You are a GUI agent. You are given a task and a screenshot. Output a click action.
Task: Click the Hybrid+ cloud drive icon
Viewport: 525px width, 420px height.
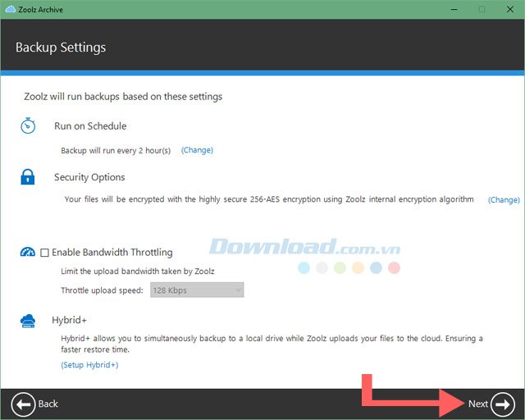28,321
